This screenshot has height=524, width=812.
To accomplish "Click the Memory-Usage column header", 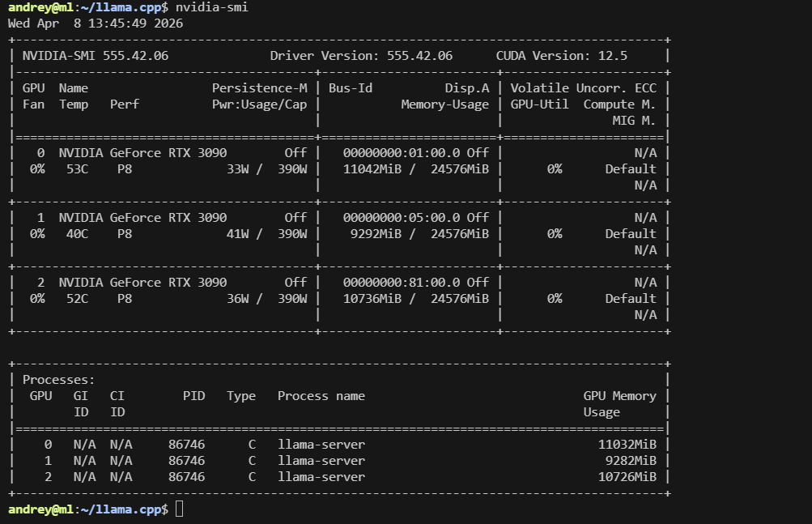I will [x=444, y=104].
